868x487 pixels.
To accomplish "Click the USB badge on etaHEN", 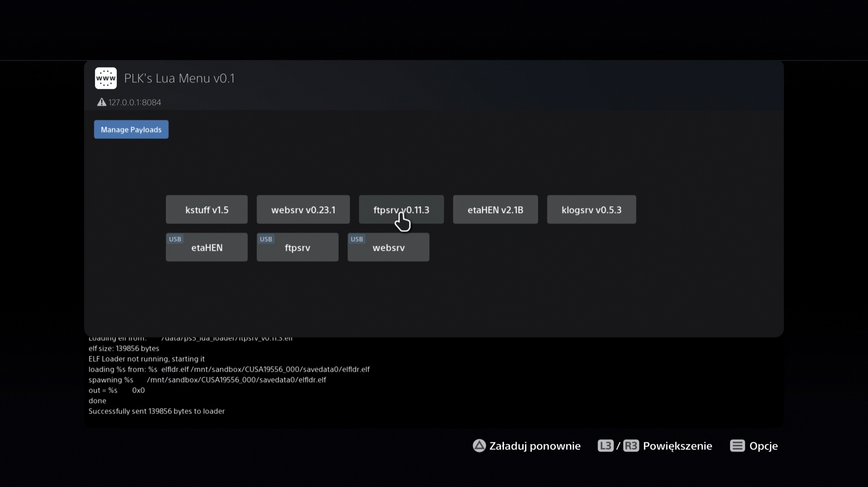I will (x=175, y=239).
